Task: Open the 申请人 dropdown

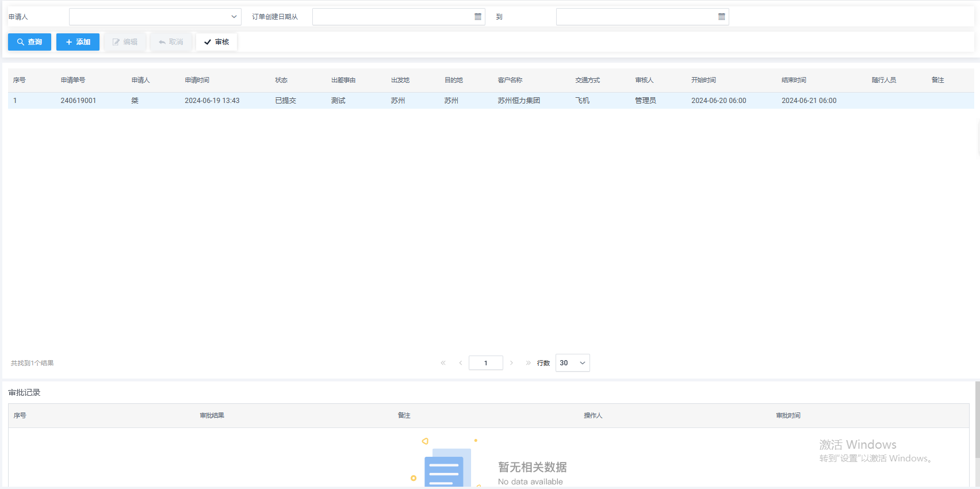Action: click(155, 17)
